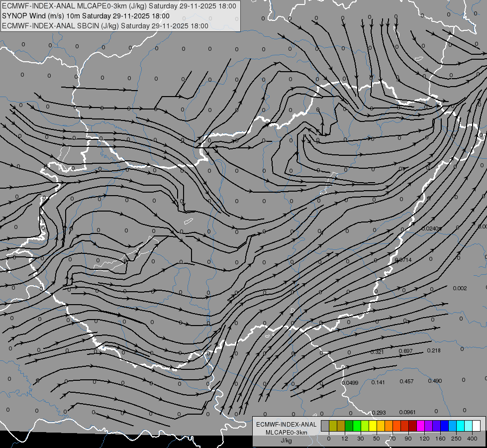
Task: Click the map value 0.457
Action: 406,381
